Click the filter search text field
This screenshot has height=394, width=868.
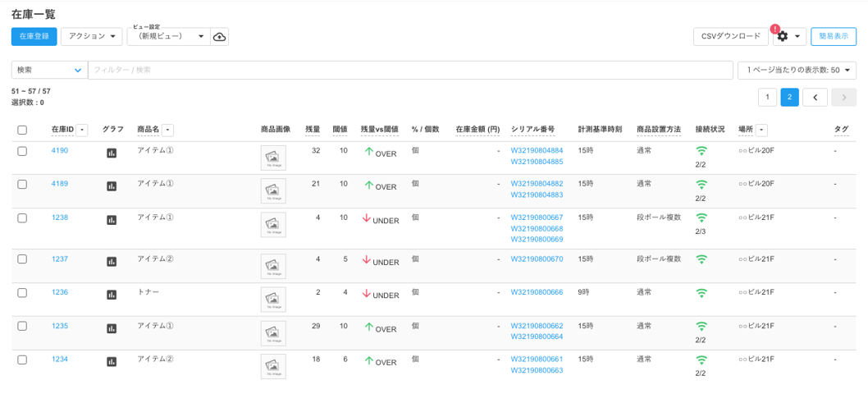tap(410, 71)
